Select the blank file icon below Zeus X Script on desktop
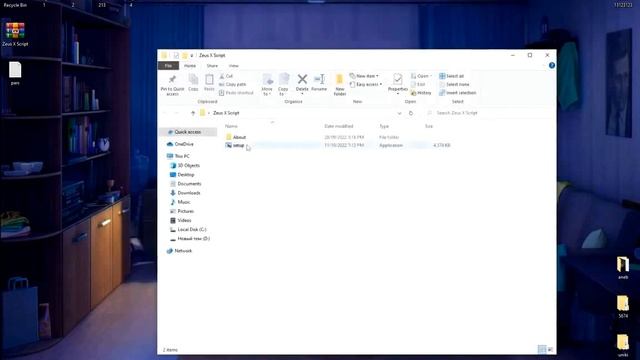 coord(15,73)
